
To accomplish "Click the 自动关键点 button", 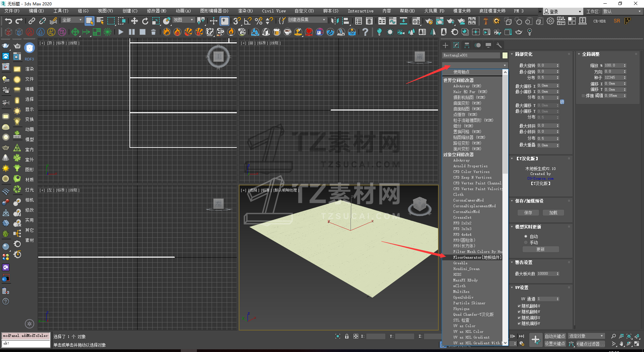I will 555,336.
